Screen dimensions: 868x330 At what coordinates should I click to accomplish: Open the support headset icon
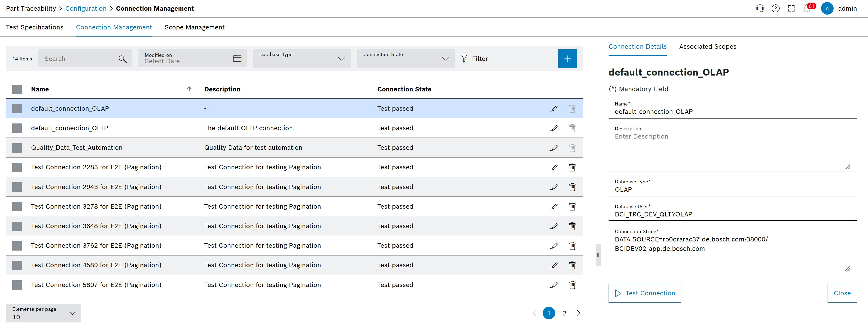[x=760, y=8]
